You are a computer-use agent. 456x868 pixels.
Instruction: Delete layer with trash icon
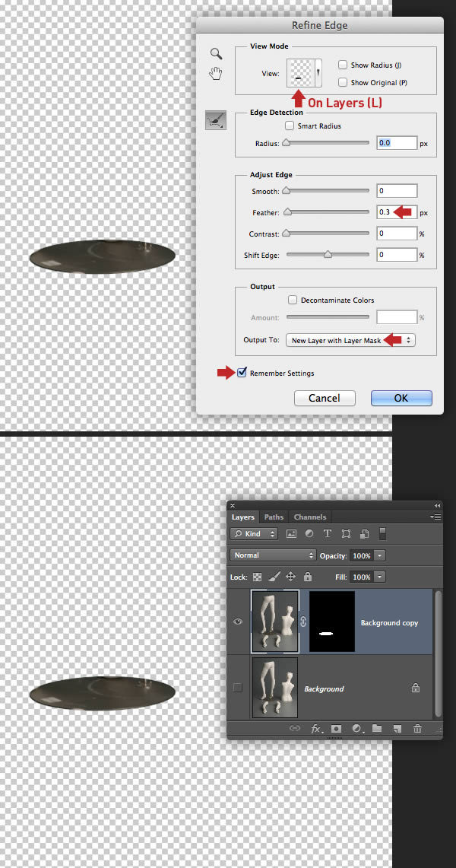click(x=417, y=729)
